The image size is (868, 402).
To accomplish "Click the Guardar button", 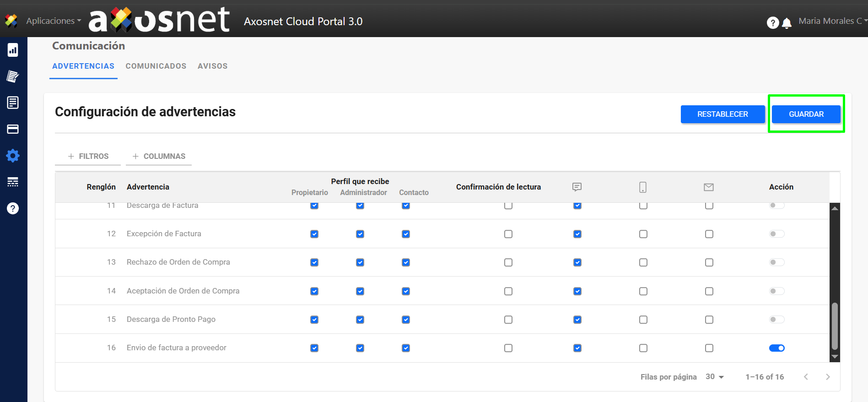I will pyautogui.click(x=806, y=114).
